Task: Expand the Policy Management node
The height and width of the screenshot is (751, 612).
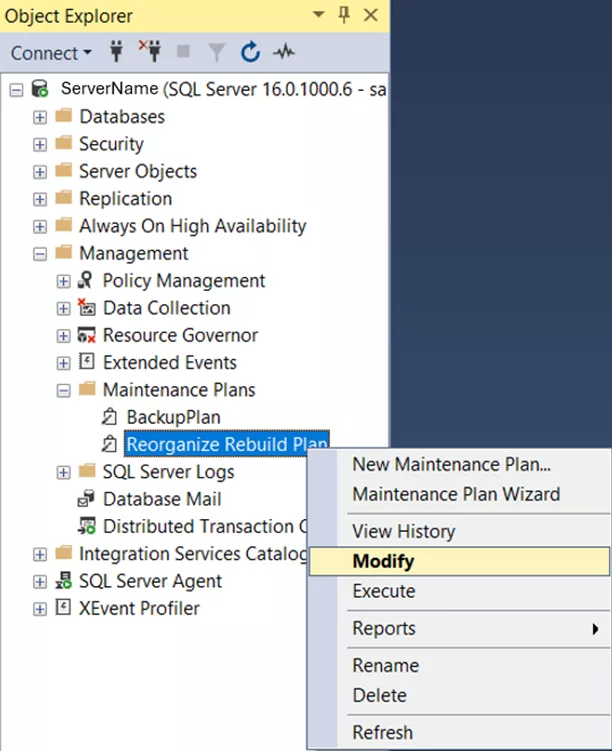Action: (x=63, y=281)
